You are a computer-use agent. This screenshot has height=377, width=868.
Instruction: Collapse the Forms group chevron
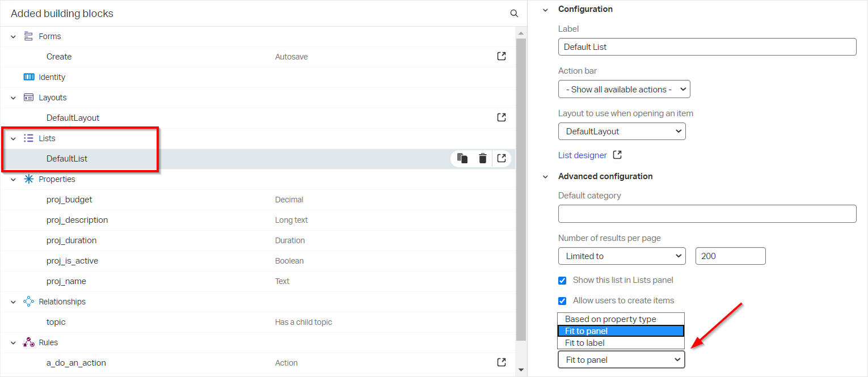(x=14, y=36)
